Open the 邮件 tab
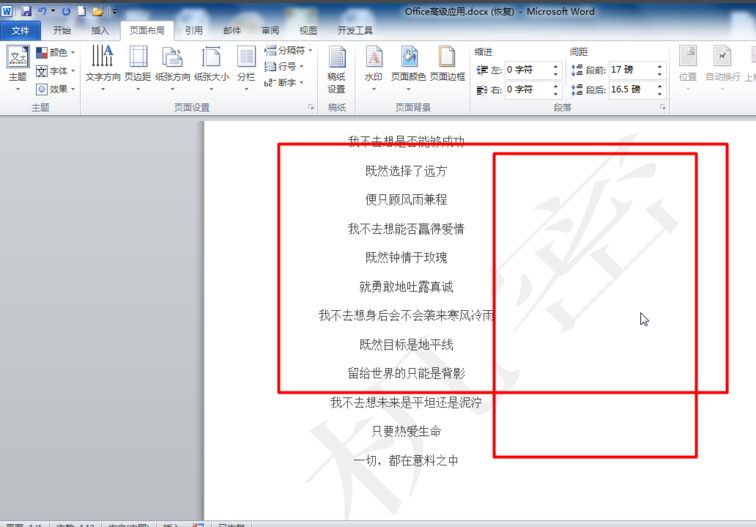The image size is (756, 527). 232,30
